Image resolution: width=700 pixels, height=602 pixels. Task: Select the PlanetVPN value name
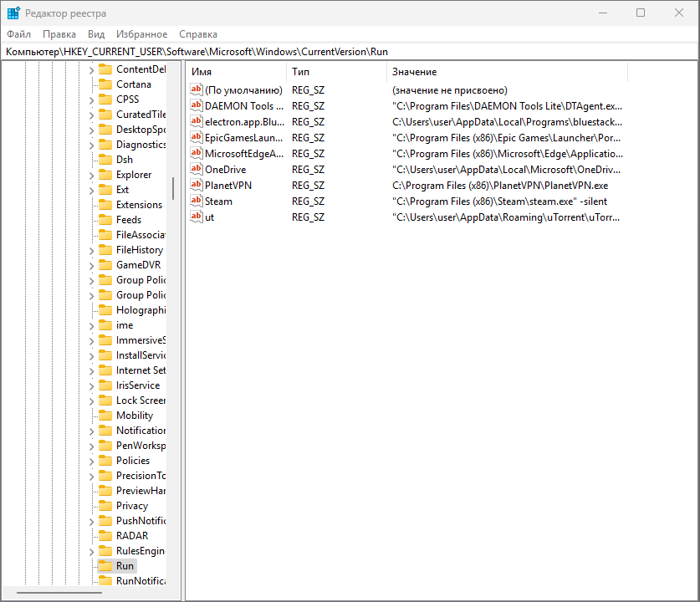tap(228, 185)
